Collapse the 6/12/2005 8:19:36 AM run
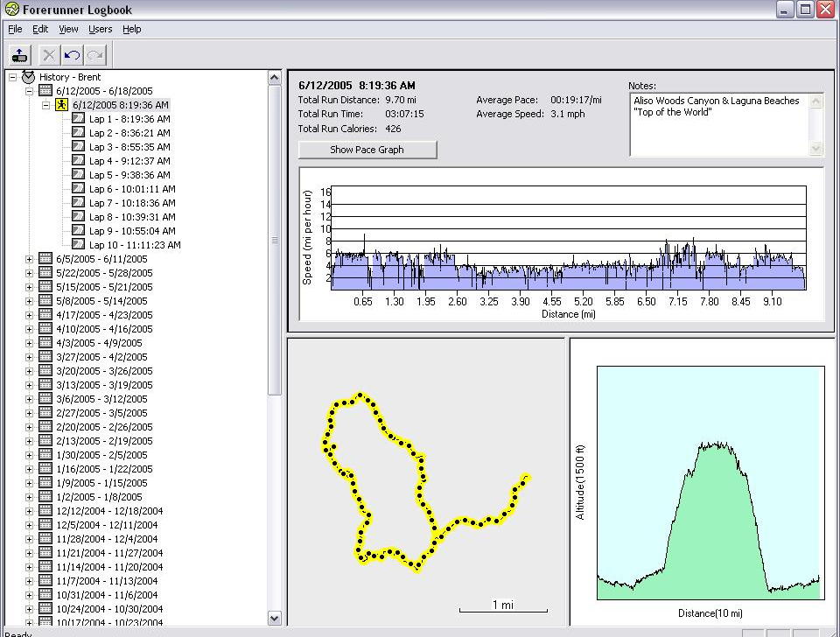The image size is (840, 637). pyautogui.click(x=46, y=105)
